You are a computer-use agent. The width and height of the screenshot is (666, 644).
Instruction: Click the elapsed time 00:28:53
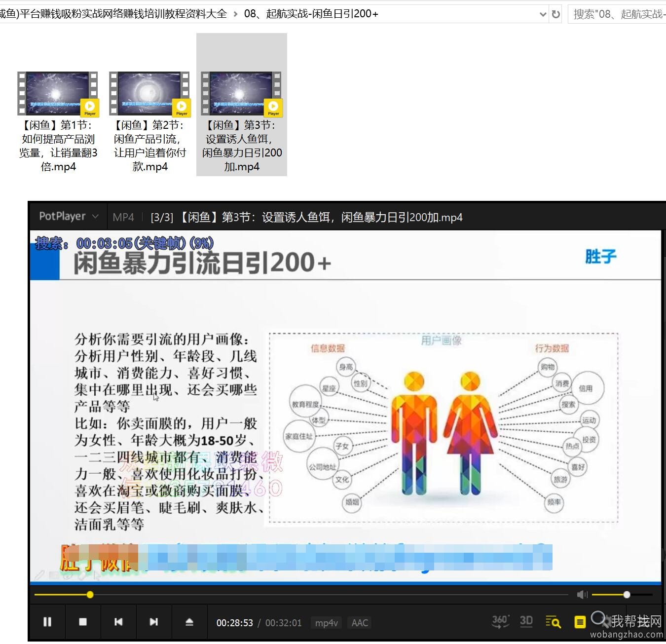coord(234,623)
